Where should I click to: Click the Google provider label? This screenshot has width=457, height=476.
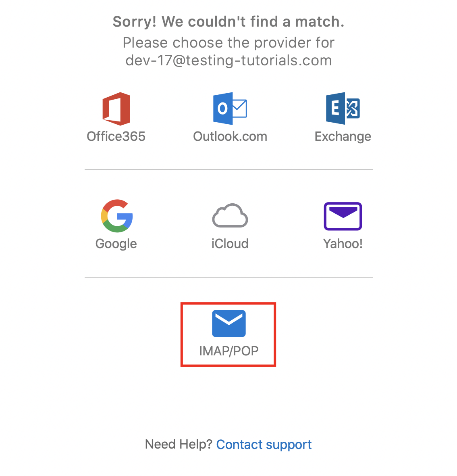(x=116, y=244)
